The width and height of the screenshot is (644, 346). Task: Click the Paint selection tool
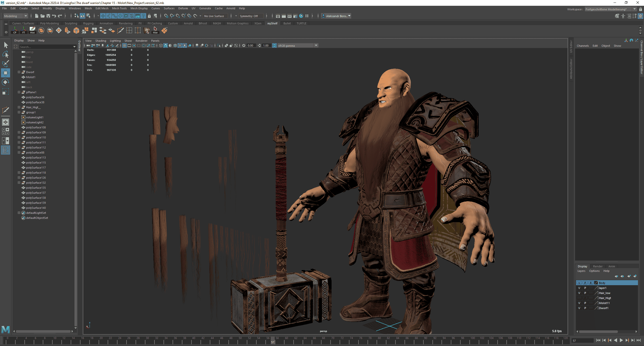pos(6,63)
